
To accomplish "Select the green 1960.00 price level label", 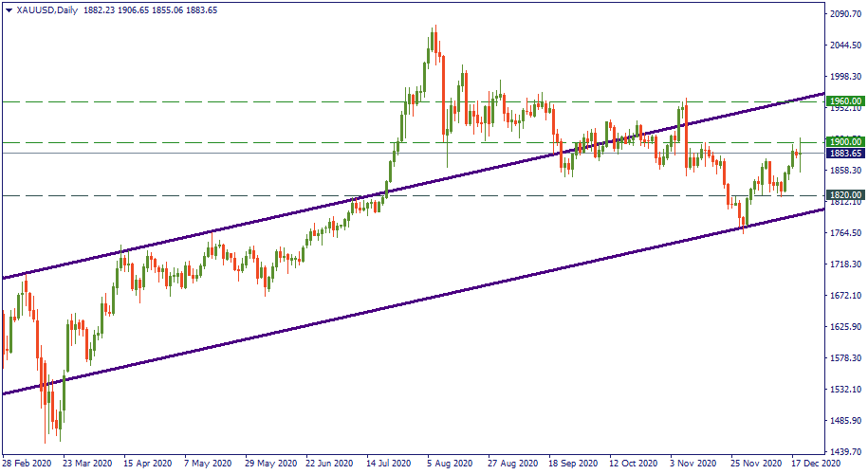I will tap(843, 100).
